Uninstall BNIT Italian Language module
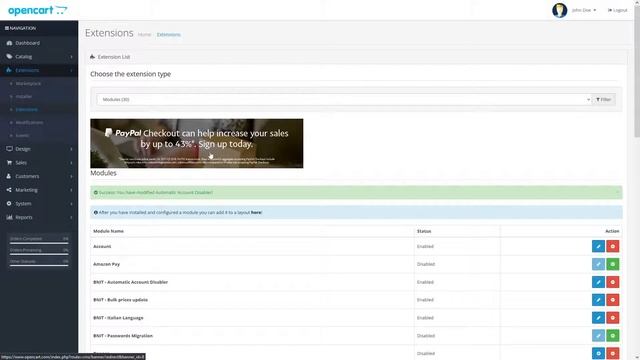 (x=613, y=318)
